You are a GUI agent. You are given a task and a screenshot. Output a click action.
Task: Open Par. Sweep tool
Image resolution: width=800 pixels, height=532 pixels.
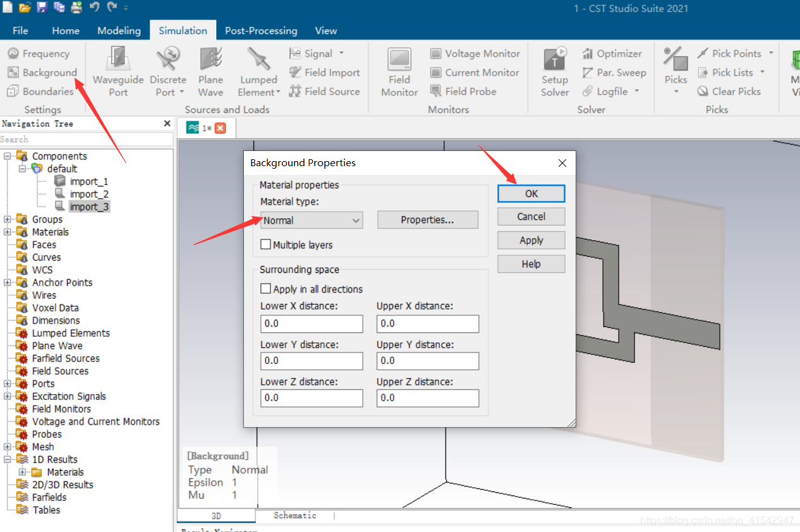(x=614, y=73)
